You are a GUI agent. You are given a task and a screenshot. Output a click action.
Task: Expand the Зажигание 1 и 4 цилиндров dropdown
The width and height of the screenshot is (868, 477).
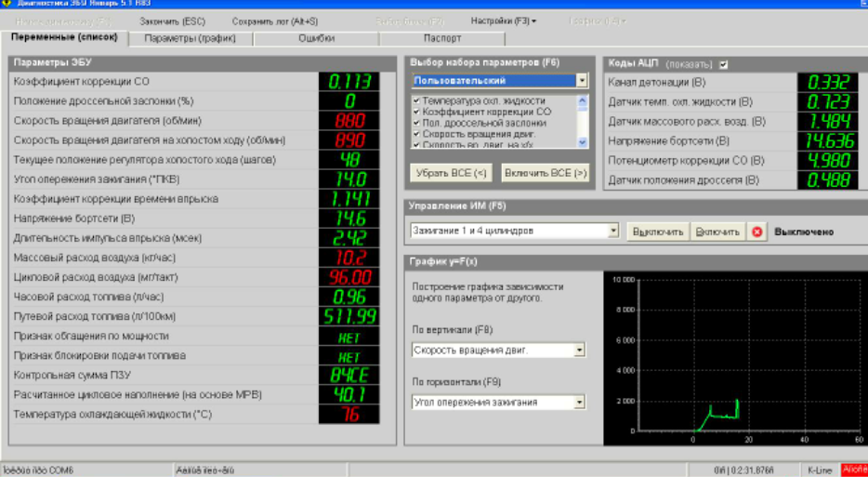tap(613, 231)
